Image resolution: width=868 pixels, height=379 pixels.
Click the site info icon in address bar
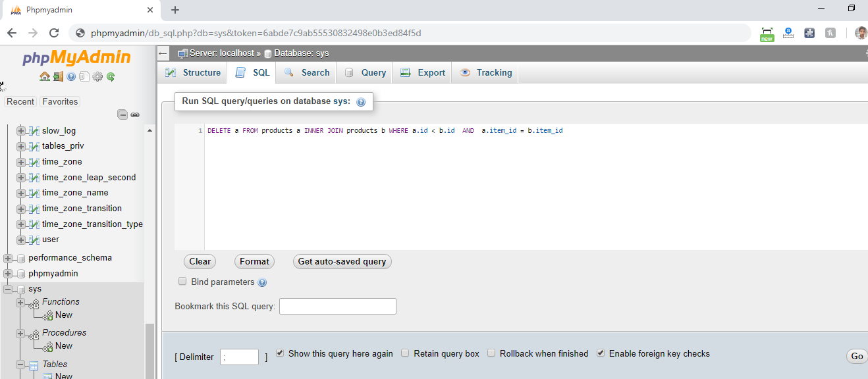[80, 33]
